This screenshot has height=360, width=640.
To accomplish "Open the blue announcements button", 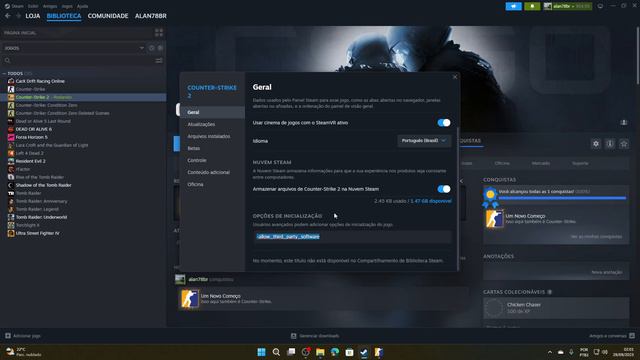I will (x=513, y=6).
